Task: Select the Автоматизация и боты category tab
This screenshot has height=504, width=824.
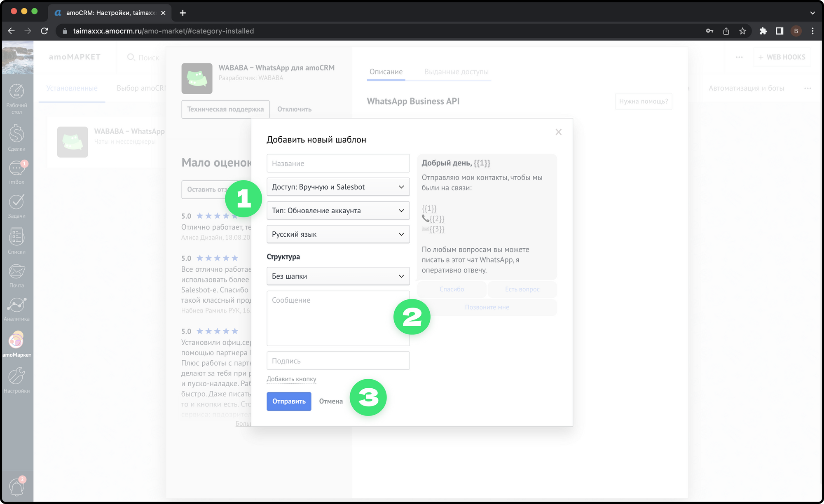Action: click(x=746, y=88)
